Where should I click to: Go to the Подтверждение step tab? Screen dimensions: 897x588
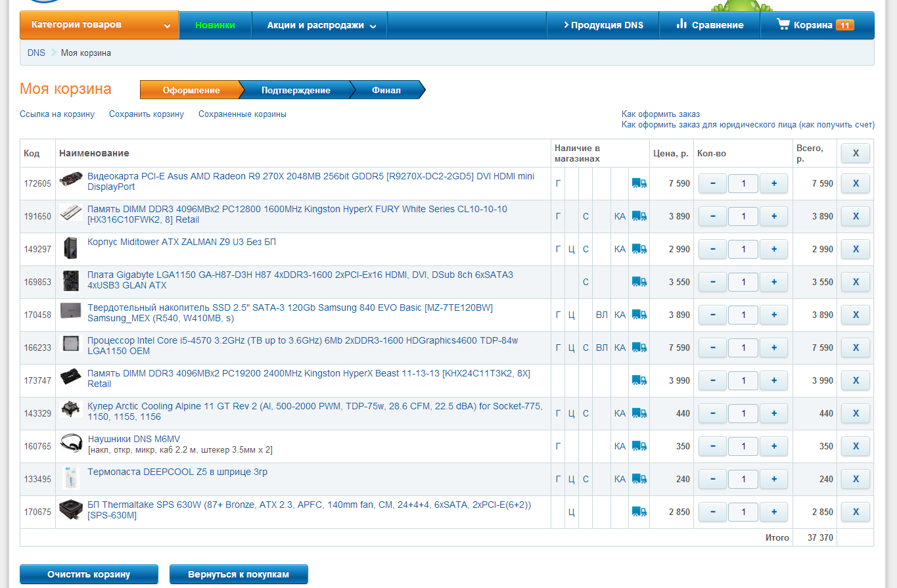click(x=295, y=90)
